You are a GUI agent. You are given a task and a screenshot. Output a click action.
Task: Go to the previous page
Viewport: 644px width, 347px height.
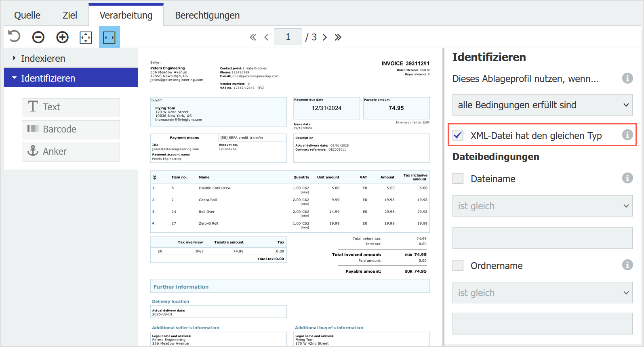266,37
